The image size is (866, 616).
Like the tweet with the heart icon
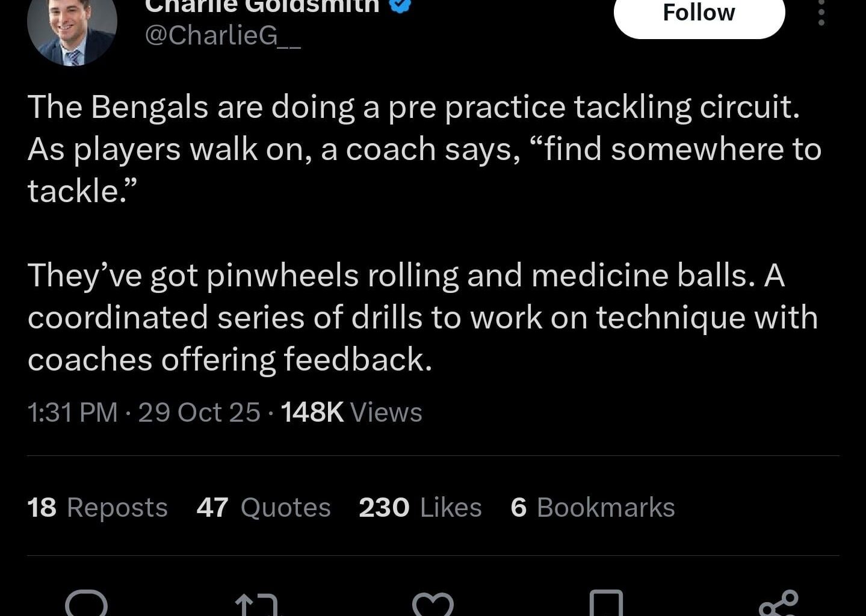[433, 605]
